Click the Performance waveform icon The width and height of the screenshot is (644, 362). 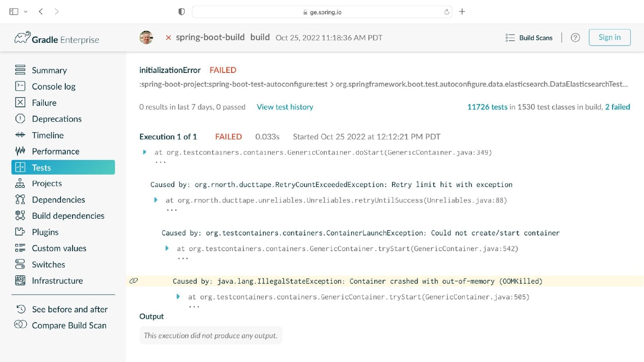point(20,151)
